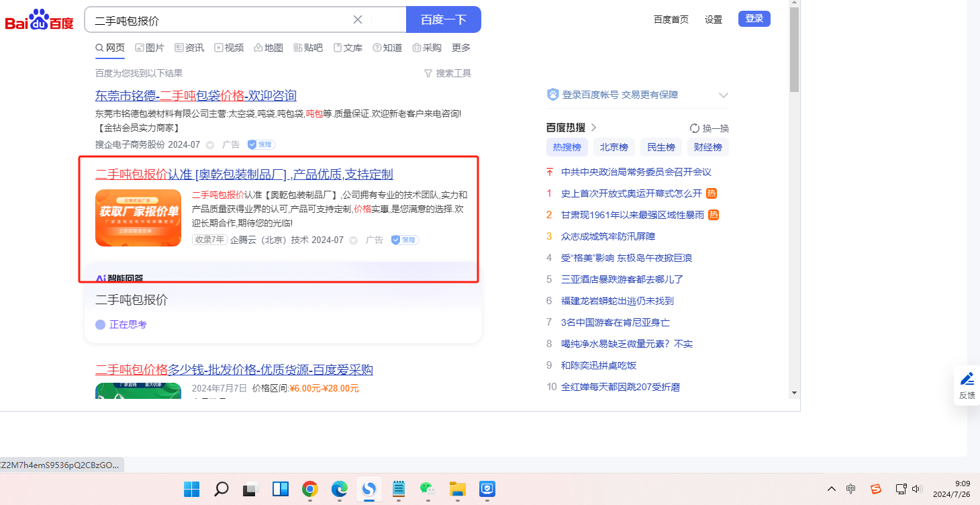The width and height of the screenshot is (980, 505).
Task: Click the Sogou input method tray icon
Action: [875, 489]
